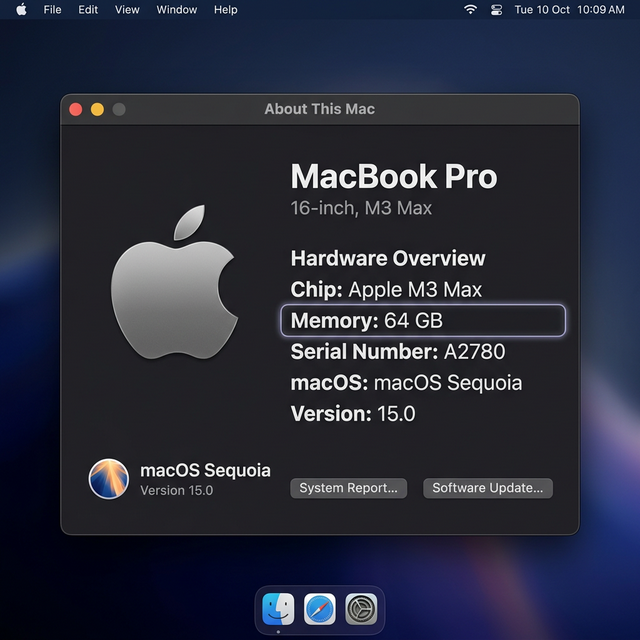
Task: Open the File menu
Action: 52,9
